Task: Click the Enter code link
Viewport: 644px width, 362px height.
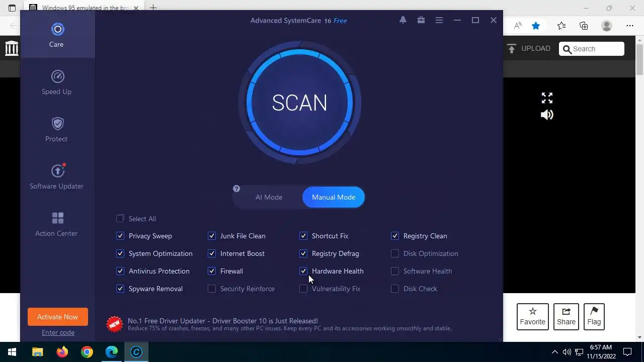Action: point(58,332)
